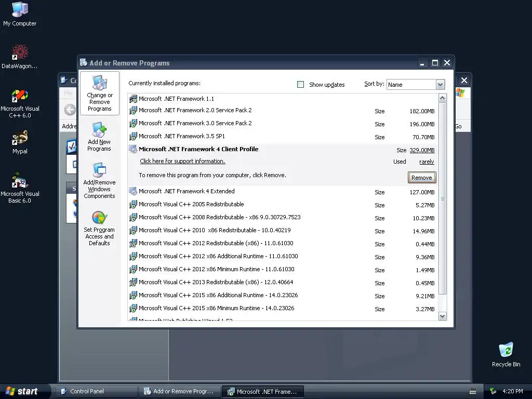Click the rarely usage link
Viewport: 532px width, 399px height.
427,162
